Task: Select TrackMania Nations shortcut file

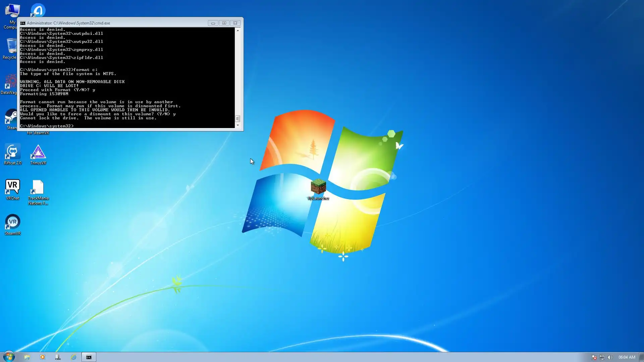Action: [38, 188]
